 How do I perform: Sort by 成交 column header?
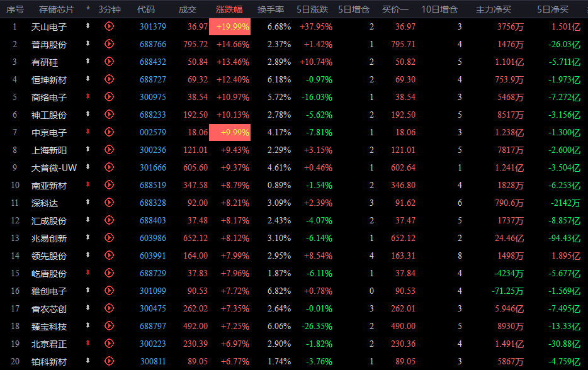[x=188, y=9]
